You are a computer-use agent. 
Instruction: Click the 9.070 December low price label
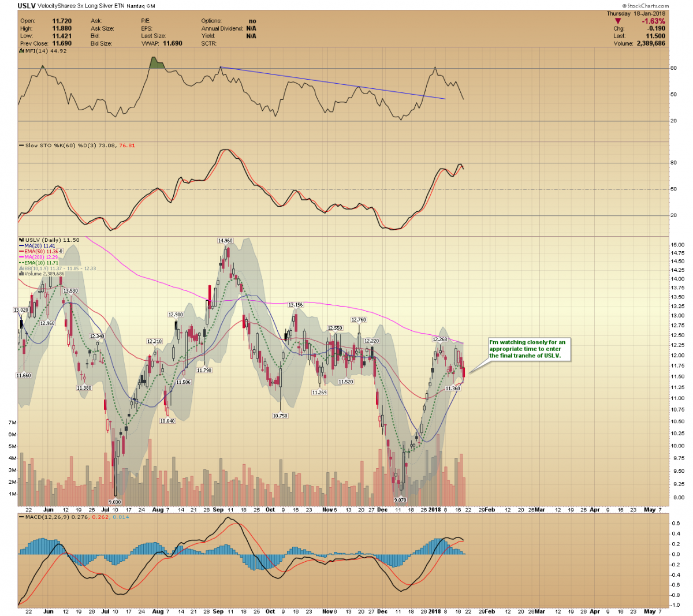point(400,500)
